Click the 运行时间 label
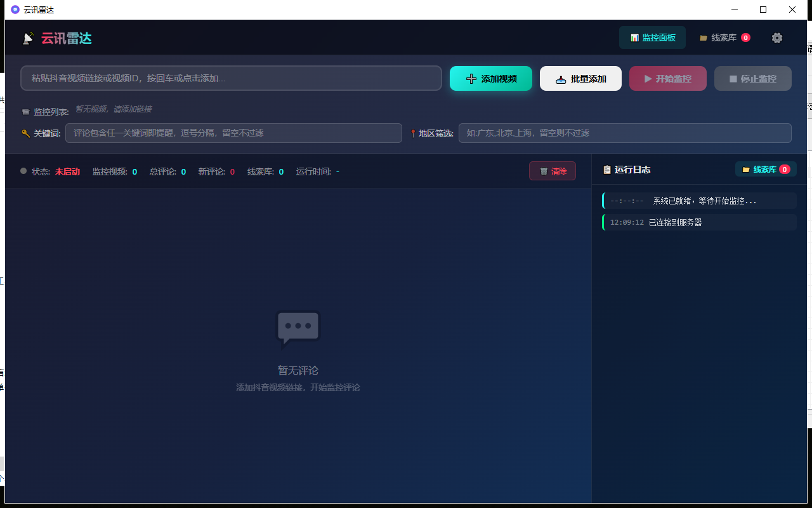The height and width of the screenshot is (508, 812). pyautogui.click(x=313, y=171)
